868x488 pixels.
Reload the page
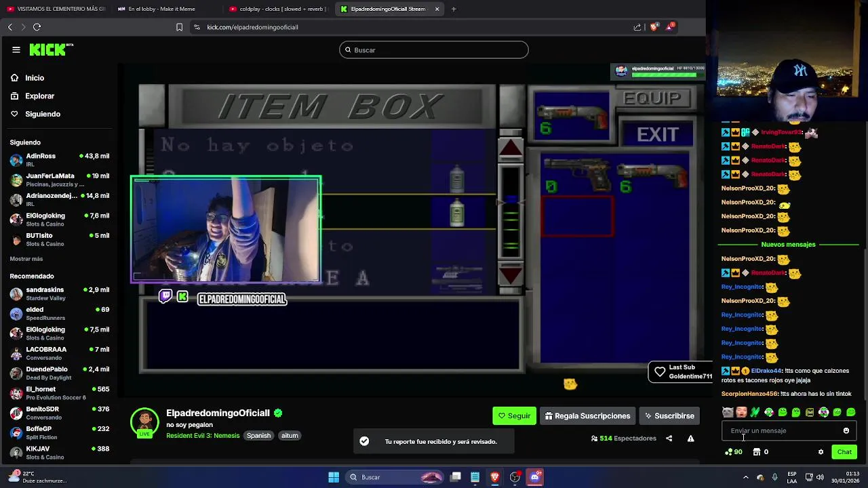[x=37, y=27]
